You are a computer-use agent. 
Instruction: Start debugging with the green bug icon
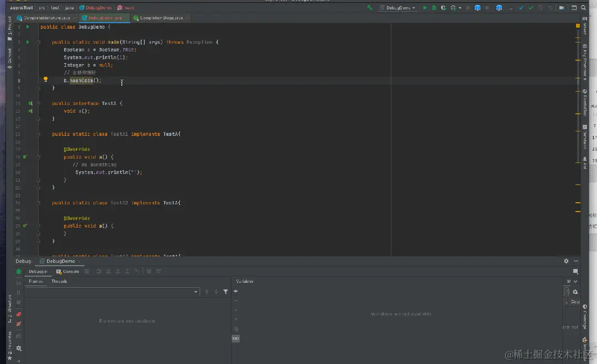point(434,8)
